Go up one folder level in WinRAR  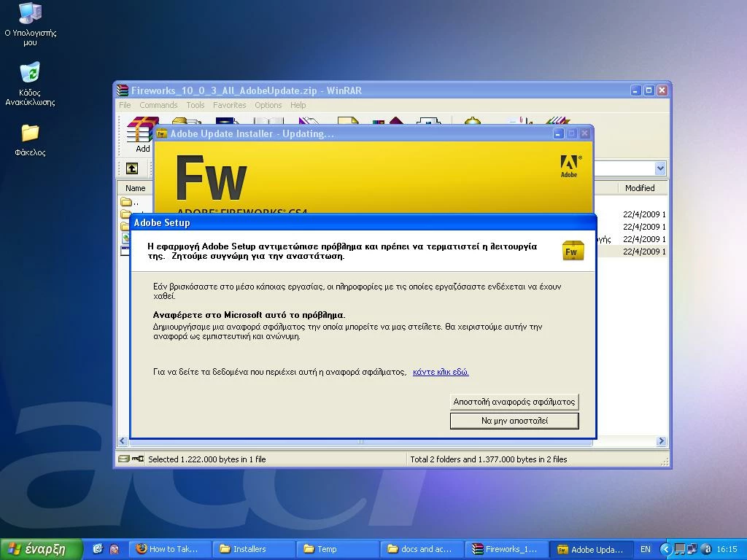click(132, 168)
